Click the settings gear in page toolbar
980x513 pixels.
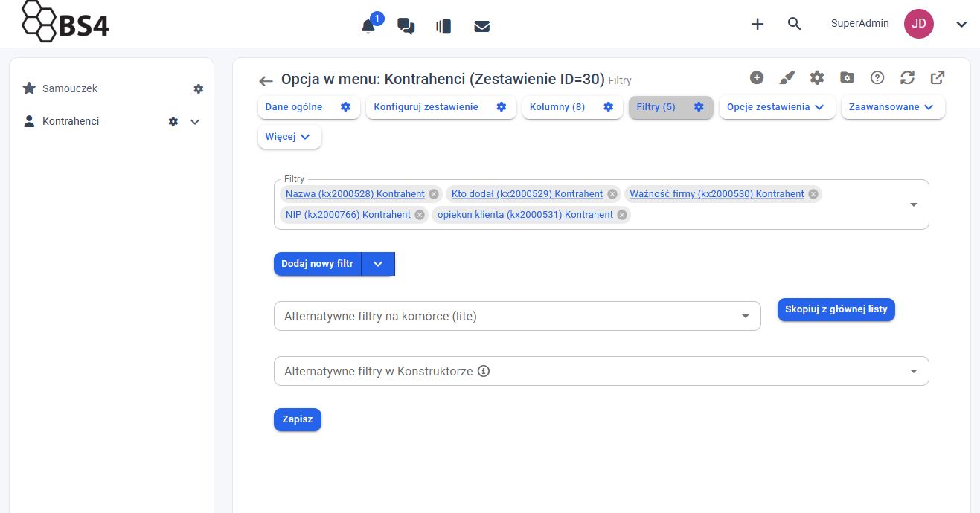tap(817, 77)
